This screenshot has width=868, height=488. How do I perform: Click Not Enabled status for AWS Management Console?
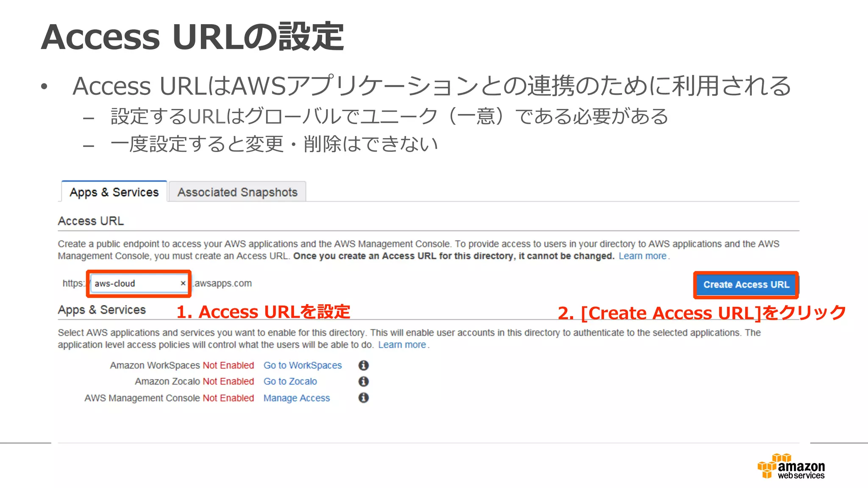pos(228,398)
